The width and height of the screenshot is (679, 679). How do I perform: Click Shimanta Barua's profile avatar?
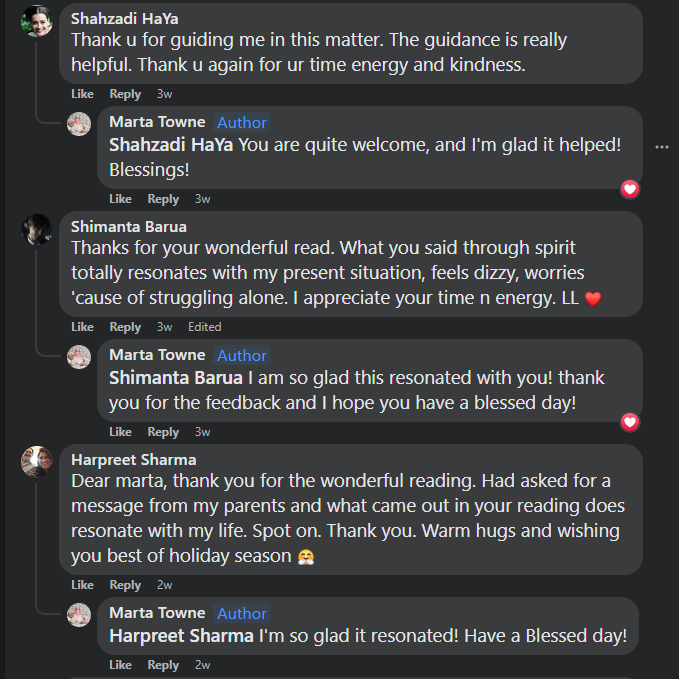(x=37, y=229)
